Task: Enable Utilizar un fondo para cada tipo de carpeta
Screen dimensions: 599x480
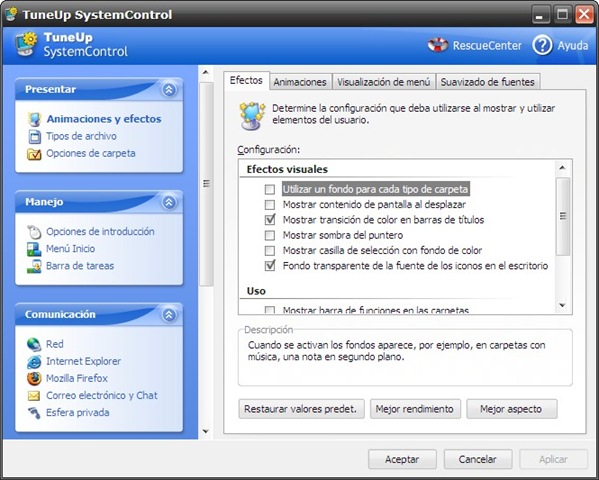Action: point(270,189)
